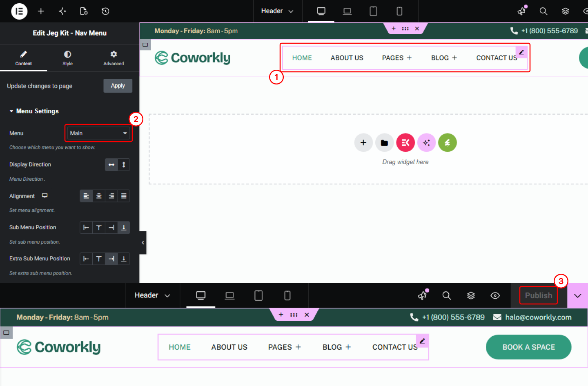
Task: Expand publish options chevron next to Publish
Action: click(x=578, y=295)
